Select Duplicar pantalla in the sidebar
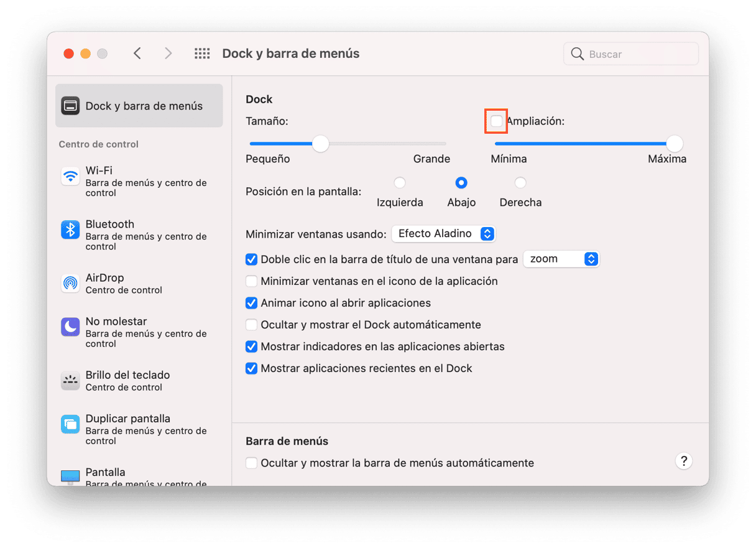756x548 pixels. click(x=139, y=429)
